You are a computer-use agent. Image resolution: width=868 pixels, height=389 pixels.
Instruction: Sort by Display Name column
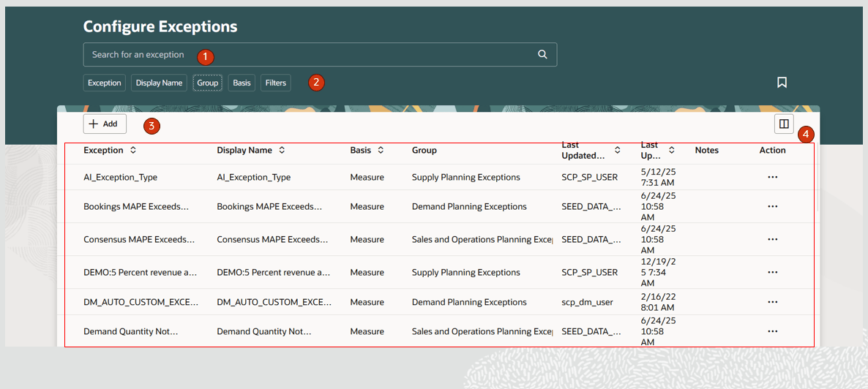pyautogui.click(x=282, y=150)
